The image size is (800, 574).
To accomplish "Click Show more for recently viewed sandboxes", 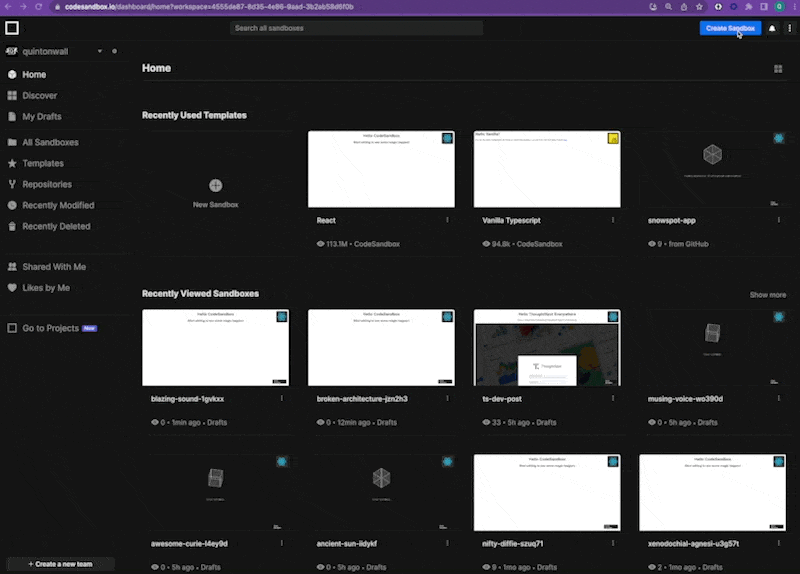I will click(x=767, y=295).
